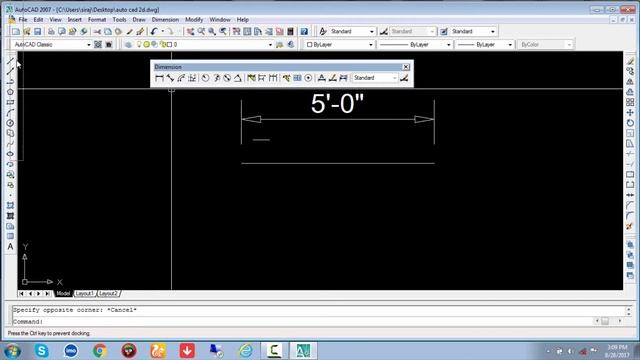
Task: Activate the Pan Realtime tool
Action: coord(190,31)
